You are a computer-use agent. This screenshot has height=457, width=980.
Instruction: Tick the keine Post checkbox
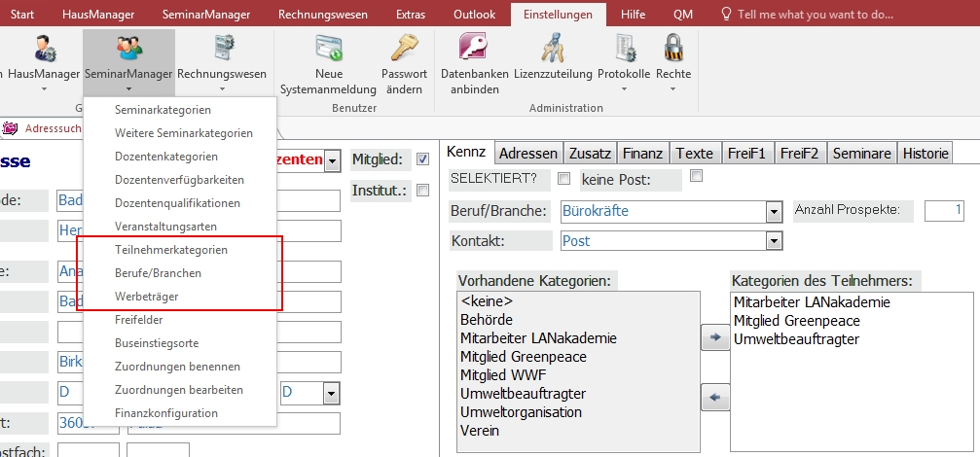coord(696,177)
